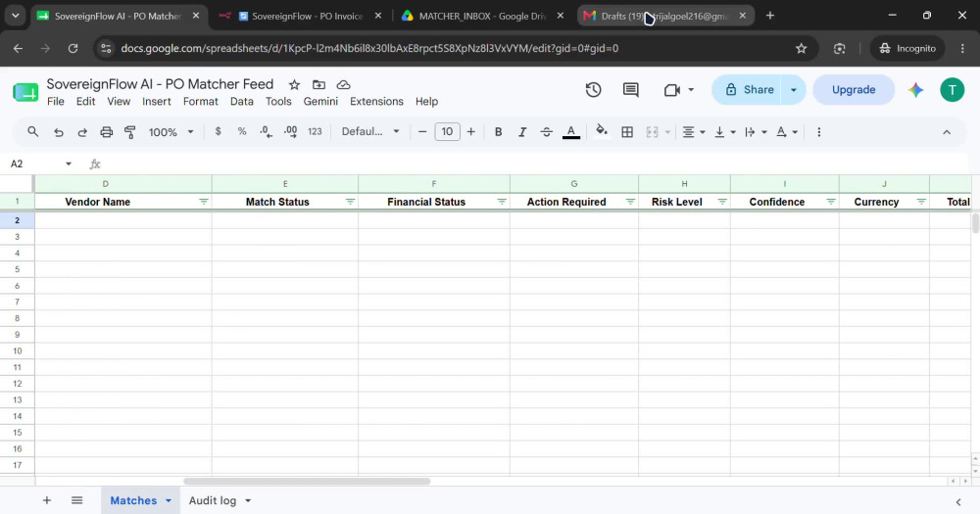The height and width of the screenshot is (514, 980).
Task: Open the Name box dropdown
Action: [69, 164]
